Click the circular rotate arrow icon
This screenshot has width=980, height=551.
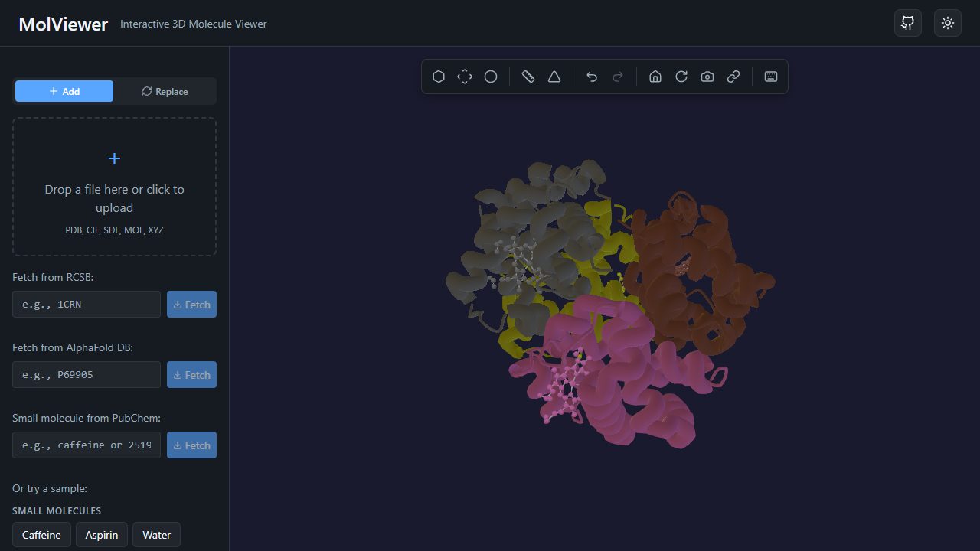pos(681,77)
